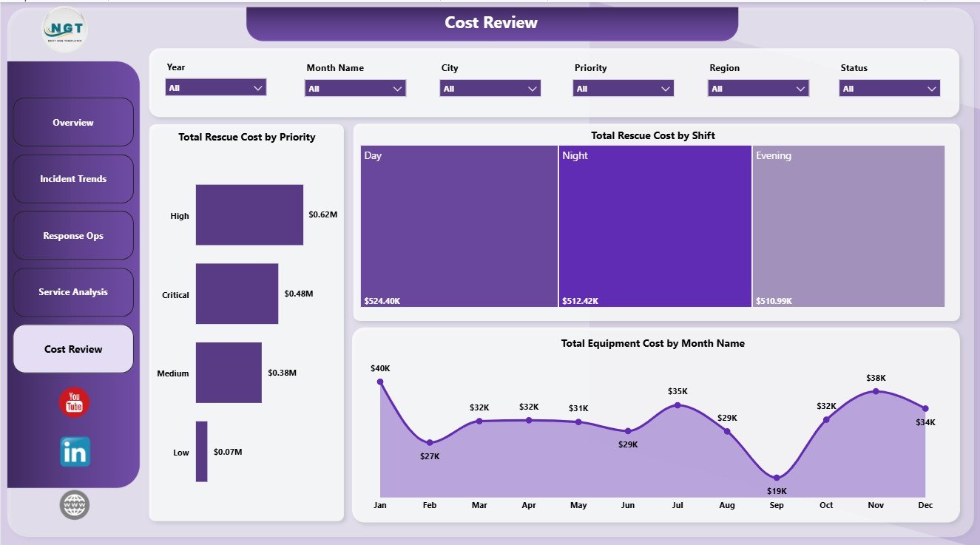The width and height of the screenshot is (980, 545).
Task: Go to the Overview page
Action: tap(73, 122)
